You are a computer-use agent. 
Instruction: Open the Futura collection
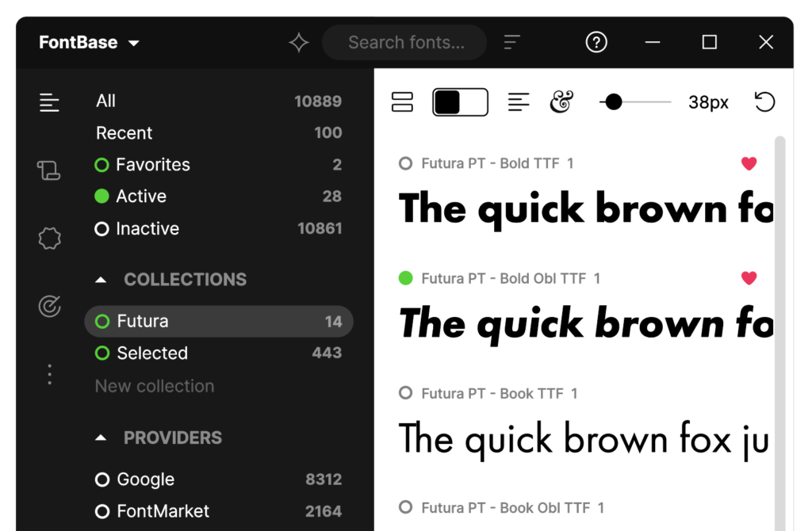pyautogui.click(x=219, y=322)
